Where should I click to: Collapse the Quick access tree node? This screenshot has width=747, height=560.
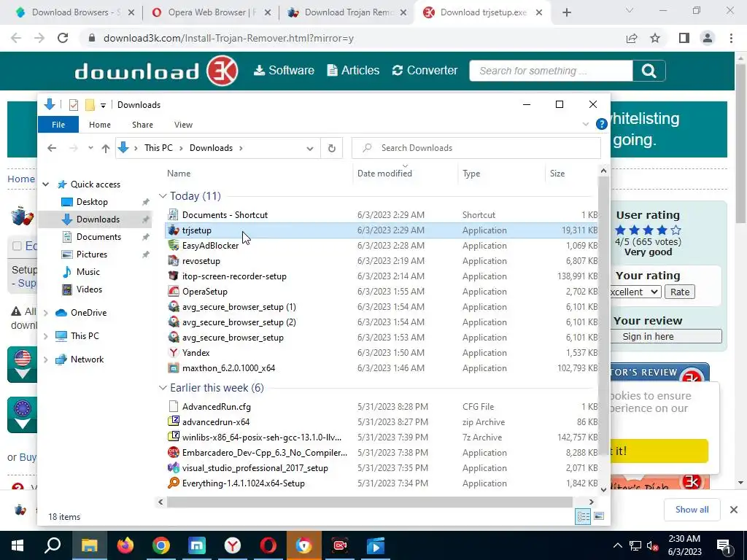(x=46, y=184)
